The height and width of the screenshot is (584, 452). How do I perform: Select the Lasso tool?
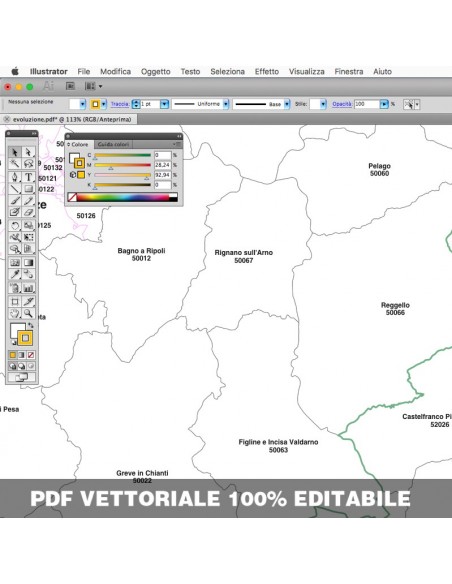point(28,164)
